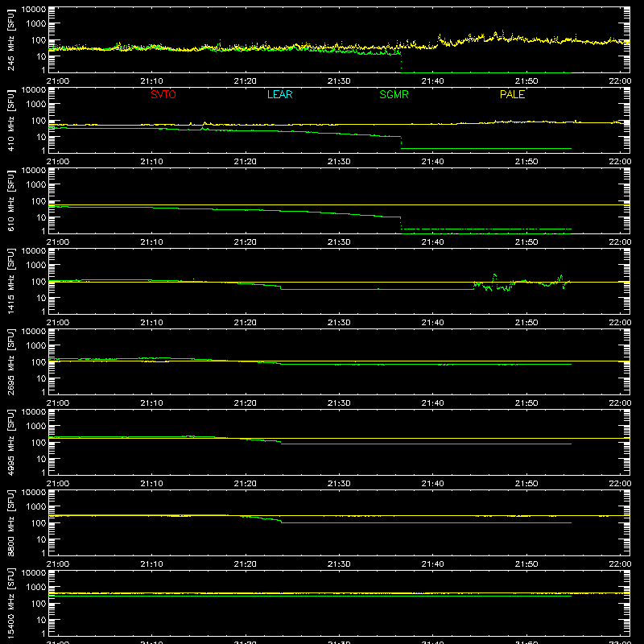Click 21:40 time label of 610 MHz panel
This screenshot has width=644, height=644.
[432, 242]
